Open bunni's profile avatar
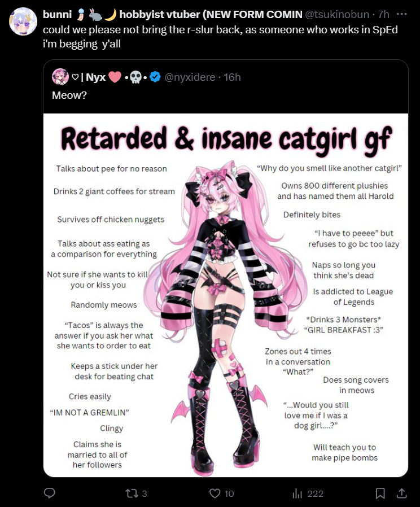Image resolution: width=420 pixels, height=507 pixels. tap(23, 21)
